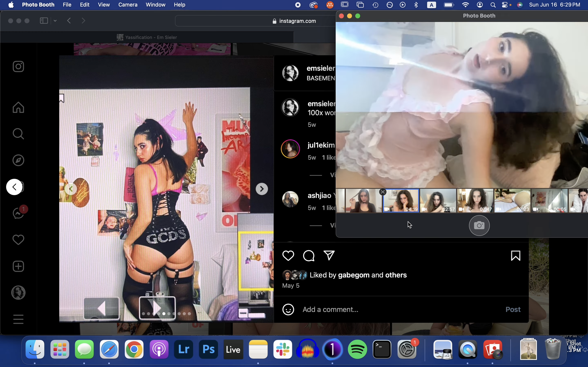Click the Post comment button
588x367 pixels.
pyautogui.click(x=513, y=310)
